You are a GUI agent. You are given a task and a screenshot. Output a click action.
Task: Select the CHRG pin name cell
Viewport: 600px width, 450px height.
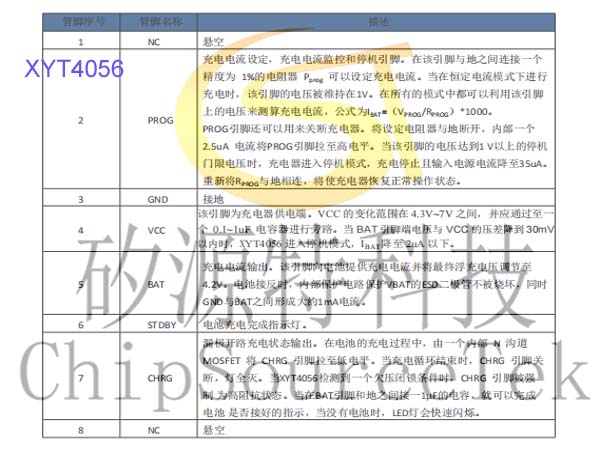(x=160, y=378)
